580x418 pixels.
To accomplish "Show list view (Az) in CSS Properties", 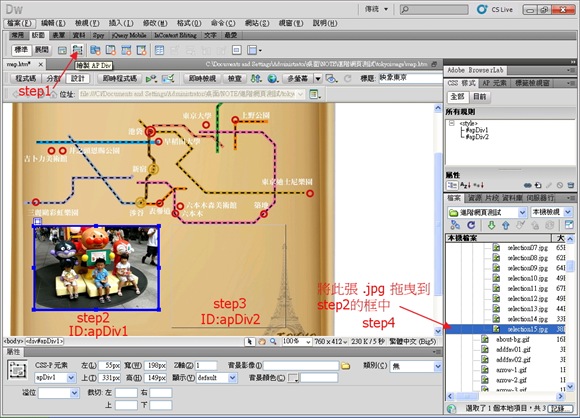I will [465, 185].
